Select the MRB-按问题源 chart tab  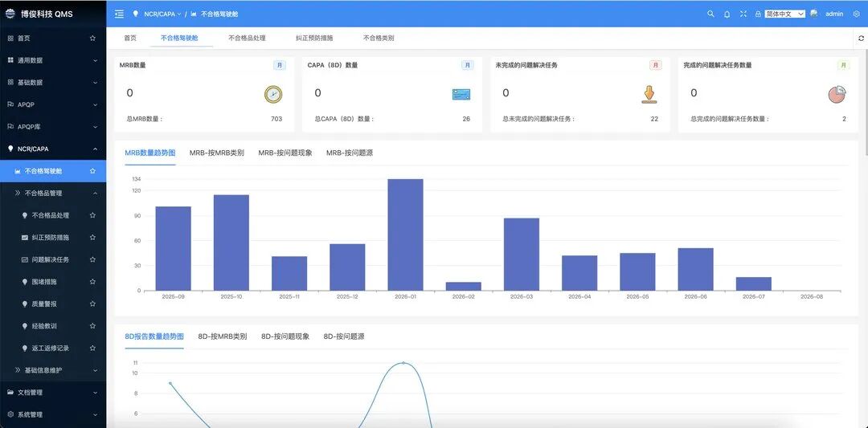(x=350, y=153)
